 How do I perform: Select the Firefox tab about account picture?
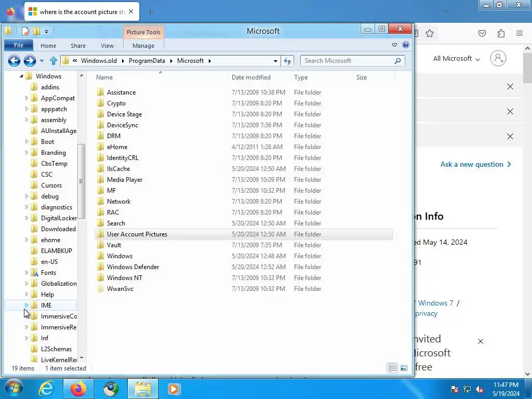click(x=82, y=12)
